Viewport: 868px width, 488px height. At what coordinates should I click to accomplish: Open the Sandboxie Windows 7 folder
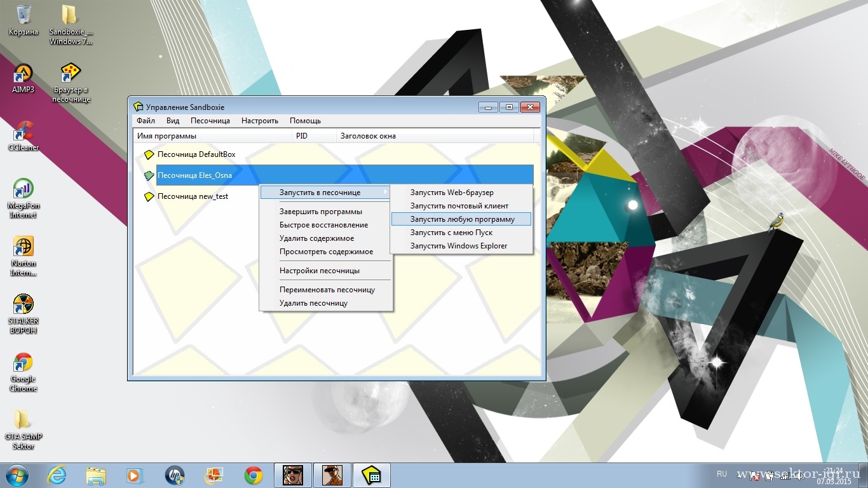click(x=71, y=25)
